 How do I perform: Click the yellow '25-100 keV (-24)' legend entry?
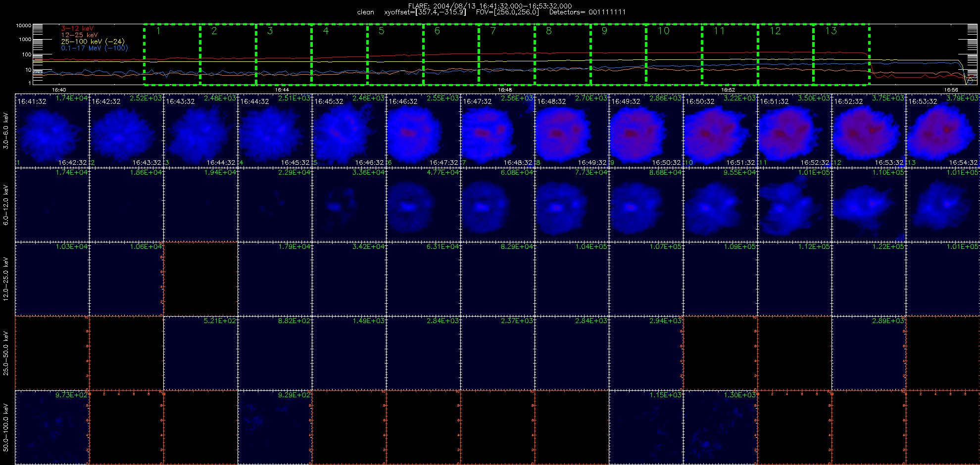(93, 42)
